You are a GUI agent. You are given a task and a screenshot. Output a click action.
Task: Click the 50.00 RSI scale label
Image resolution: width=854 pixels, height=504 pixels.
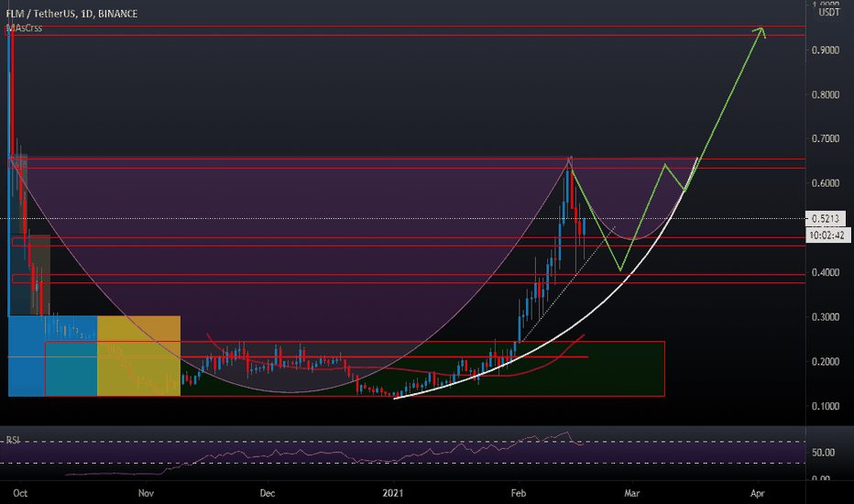coord(823,453)
